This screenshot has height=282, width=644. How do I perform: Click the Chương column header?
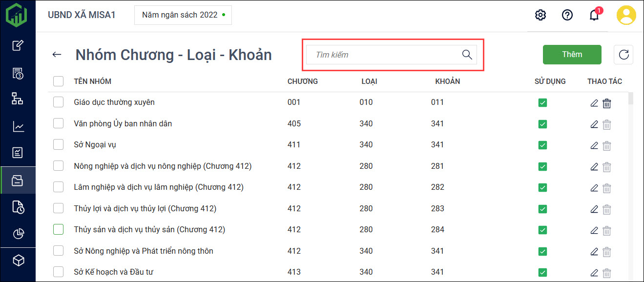pos(303,81)
